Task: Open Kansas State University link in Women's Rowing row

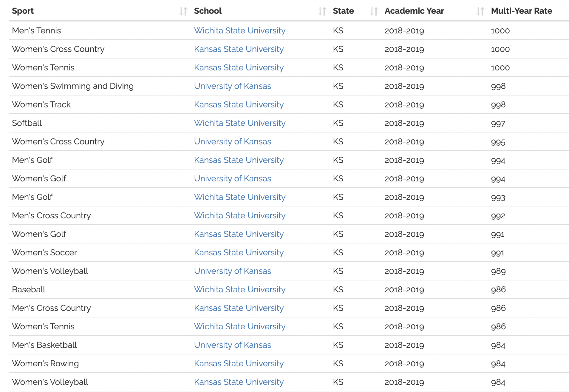Action: point(239,363)
